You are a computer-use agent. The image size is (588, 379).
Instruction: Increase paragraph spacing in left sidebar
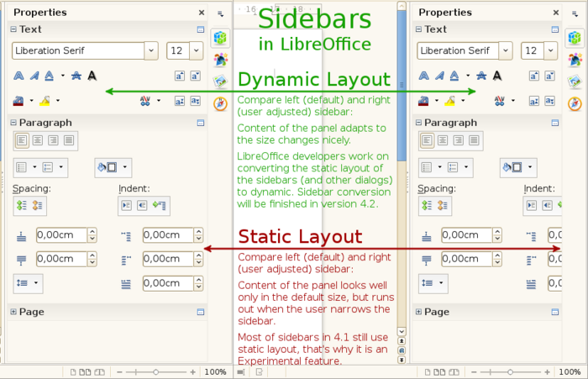(x=21, y=204)
